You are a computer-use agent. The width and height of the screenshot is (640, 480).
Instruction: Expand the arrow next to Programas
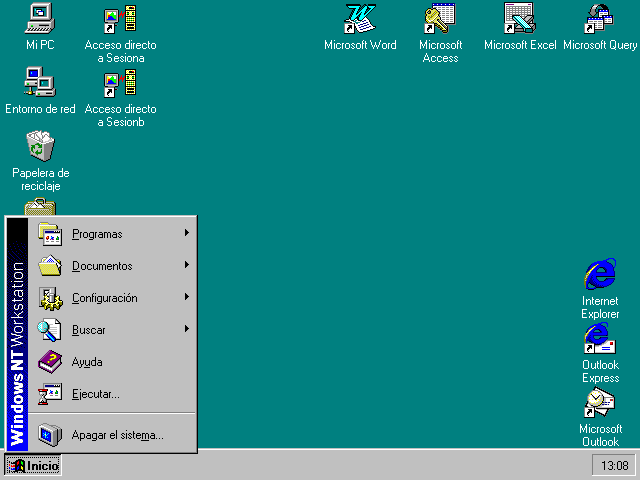187,233
